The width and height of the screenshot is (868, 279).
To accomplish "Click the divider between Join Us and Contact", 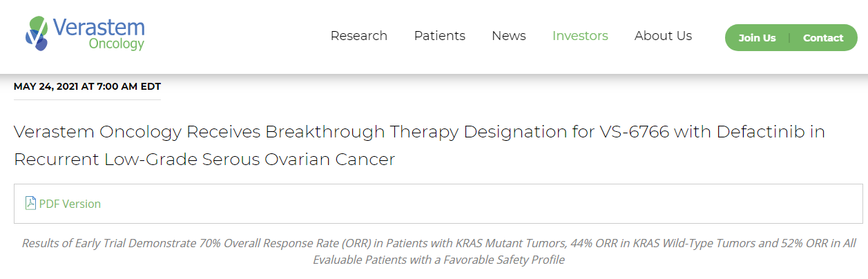I will click(x=789, y=38).
